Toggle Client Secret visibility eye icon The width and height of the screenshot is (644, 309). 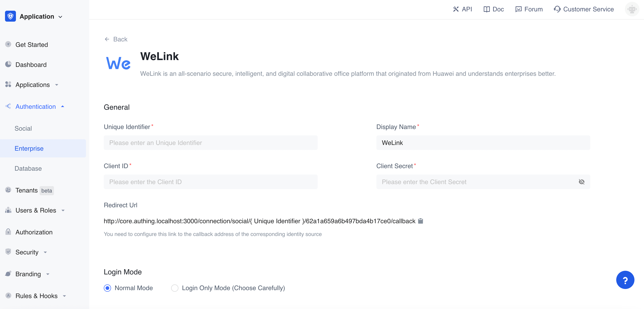pyautogui.click(x=581, y=182)
